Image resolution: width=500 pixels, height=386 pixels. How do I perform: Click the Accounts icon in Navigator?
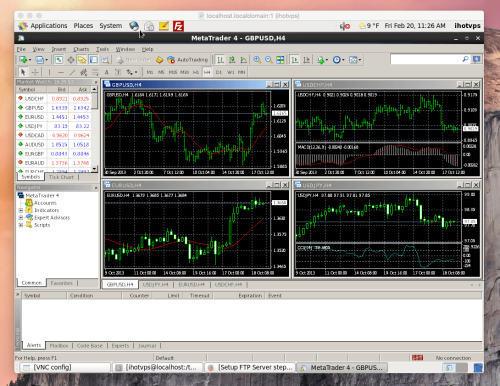click(x=29, y=203)
